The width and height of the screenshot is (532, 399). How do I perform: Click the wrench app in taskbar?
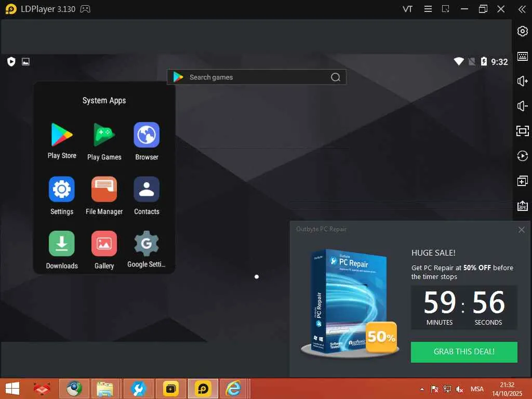click(139, 389)
